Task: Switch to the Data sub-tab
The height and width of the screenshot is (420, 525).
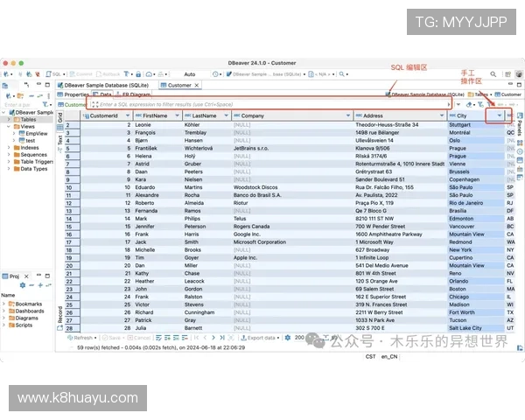Action: point(102,94)
